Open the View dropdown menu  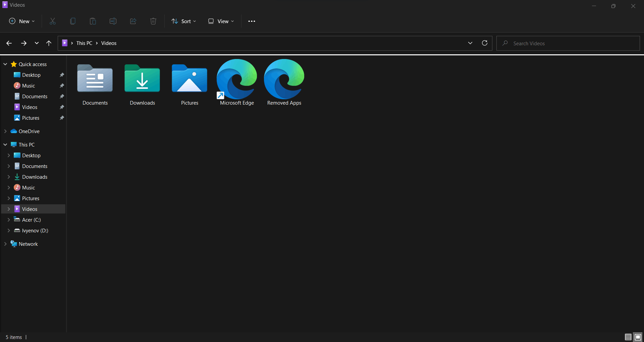[221, 21]
